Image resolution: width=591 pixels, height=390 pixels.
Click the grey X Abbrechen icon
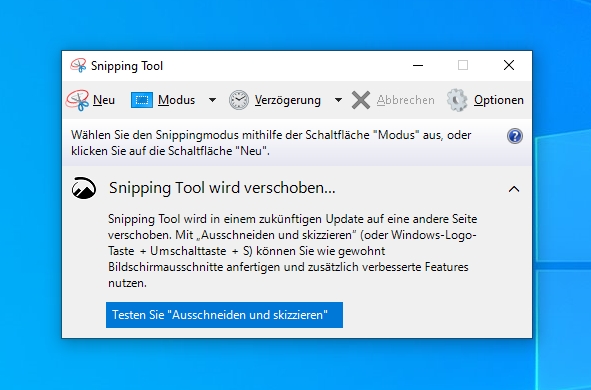[x=361, y=100]
